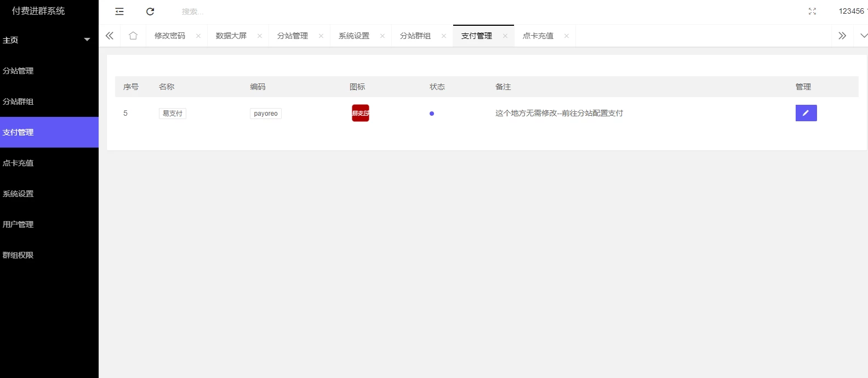Screen dimensions: 868x378
Task: Toggle the status dot for 易支付
Action: click(x=432, y=114)
